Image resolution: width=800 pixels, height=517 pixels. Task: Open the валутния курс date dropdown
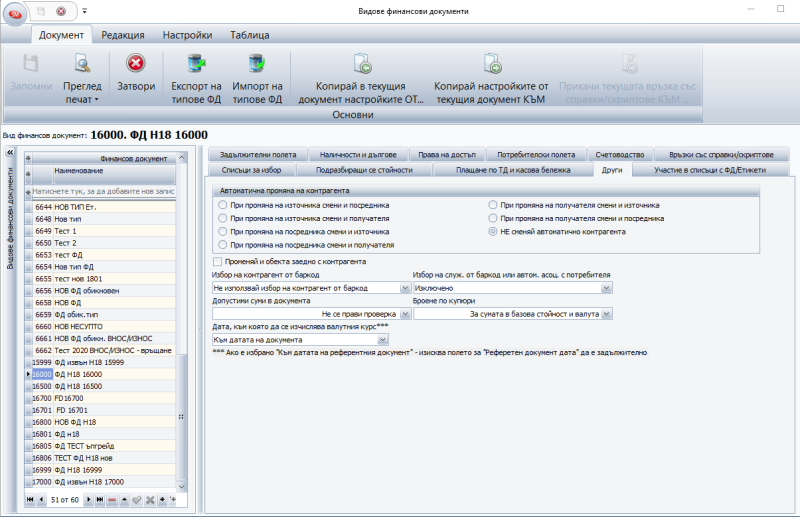(383, 340)
